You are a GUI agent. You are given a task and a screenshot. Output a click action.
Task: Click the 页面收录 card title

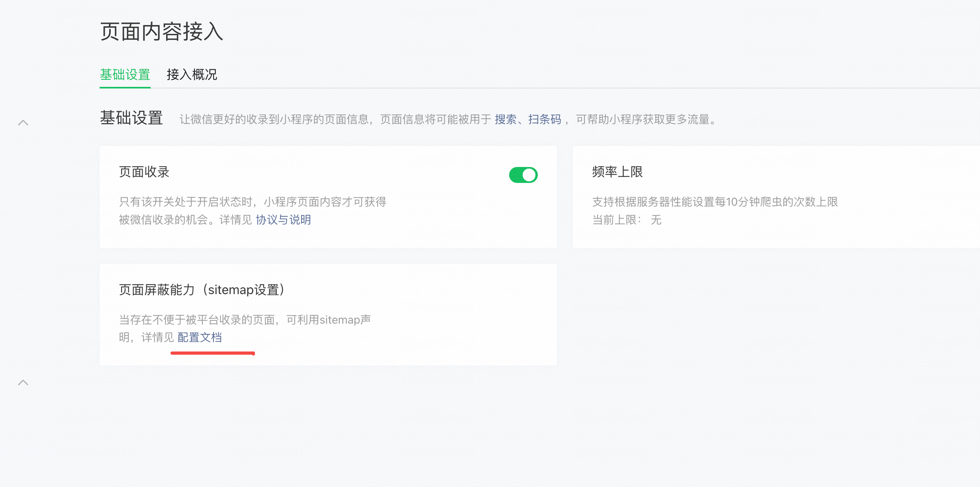[x=144, y=172]
